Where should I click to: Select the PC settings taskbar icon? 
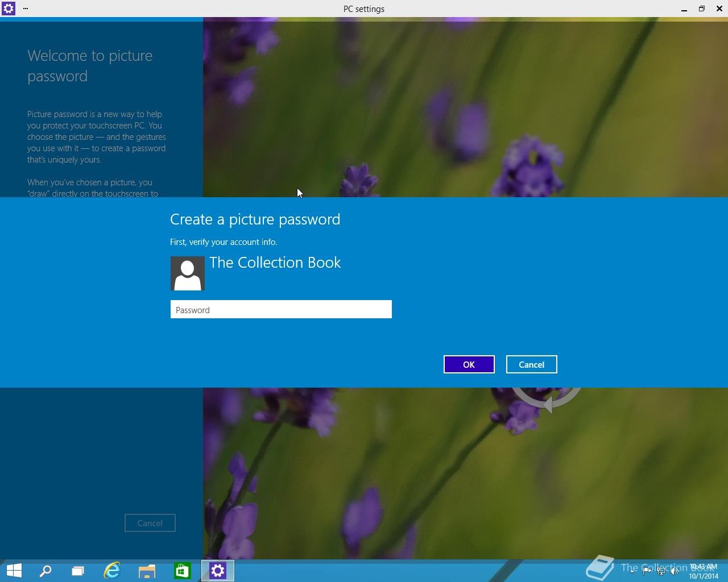(x=218, y=571)
